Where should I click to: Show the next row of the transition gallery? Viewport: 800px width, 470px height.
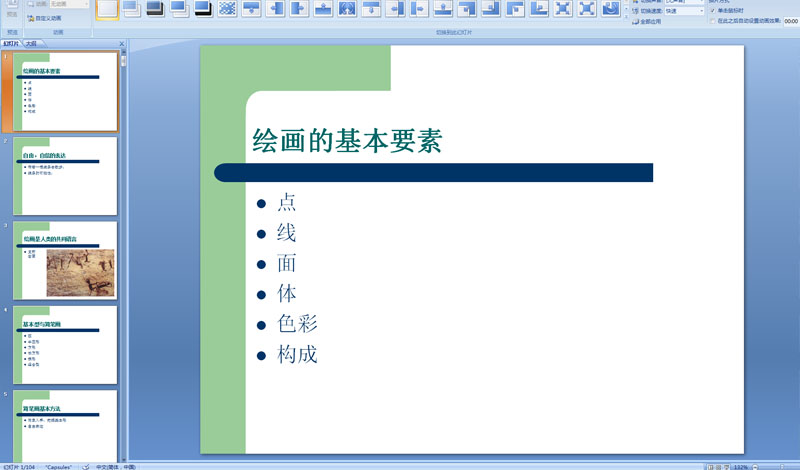click(627, 9)
